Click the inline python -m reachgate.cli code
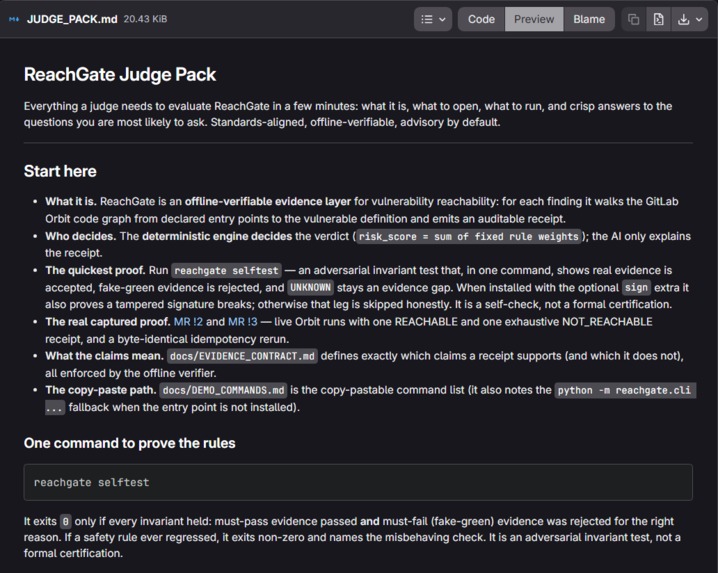This screenshot has height=573, width=718. 625,390
